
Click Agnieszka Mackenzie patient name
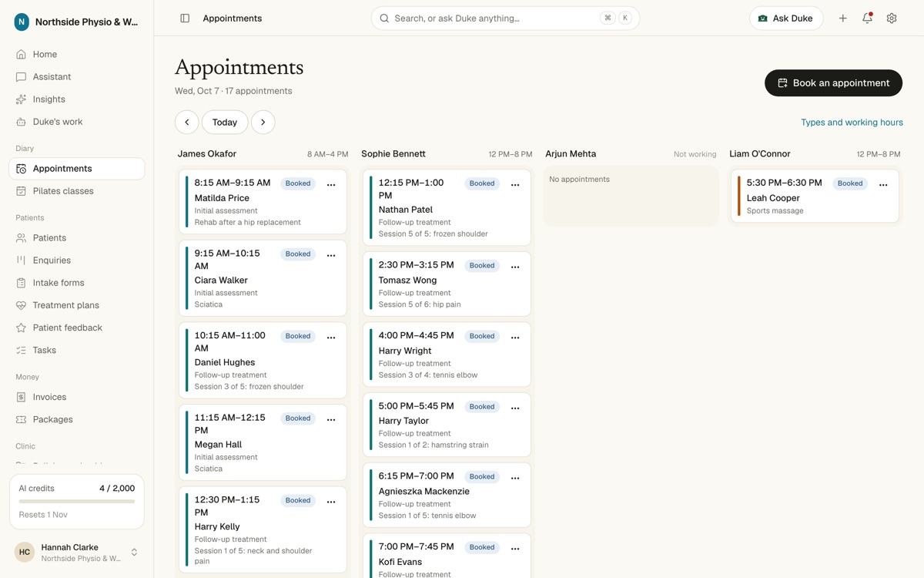tap(423, 492)
